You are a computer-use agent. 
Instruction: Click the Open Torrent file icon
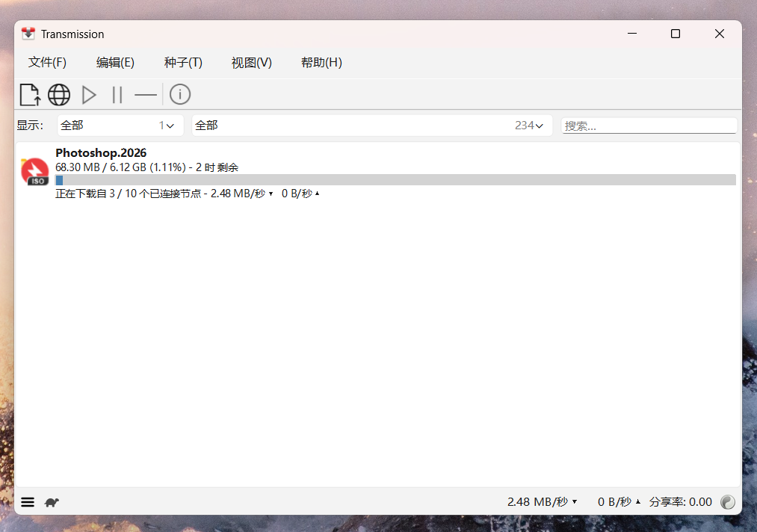[x=30, y=95]
